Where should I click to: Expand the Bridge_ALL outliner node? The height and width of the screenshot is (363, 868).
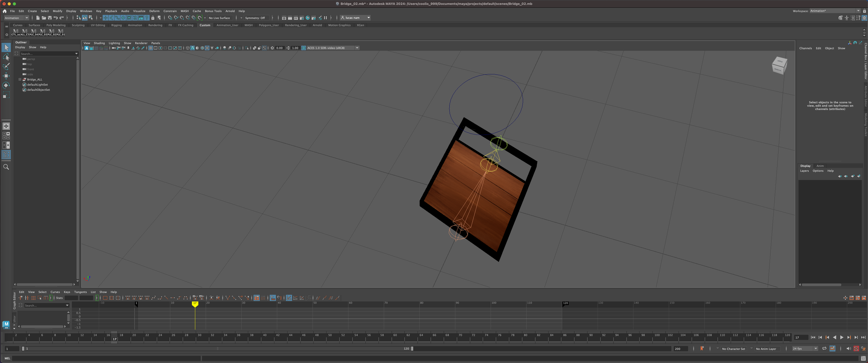(x=20, y=79)
